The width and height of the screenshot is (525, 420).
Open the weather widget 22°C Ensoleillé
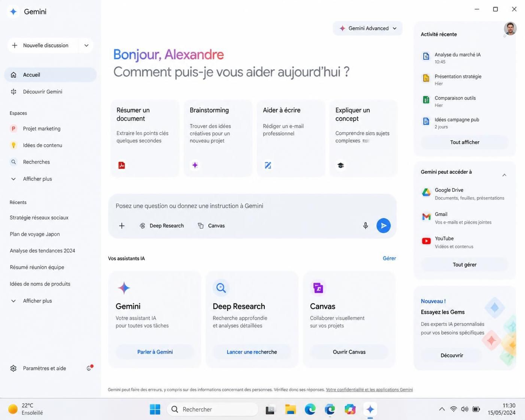click(x=25, y=409)
